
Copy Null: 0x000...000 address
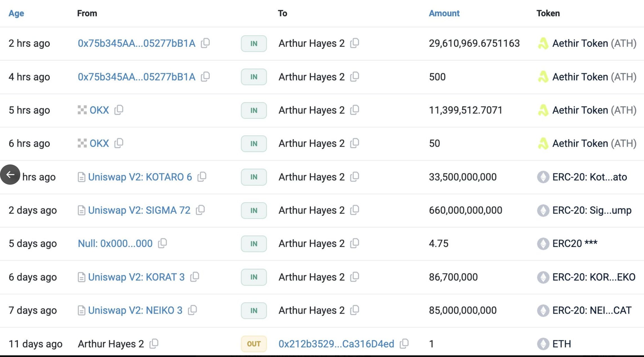163,243
